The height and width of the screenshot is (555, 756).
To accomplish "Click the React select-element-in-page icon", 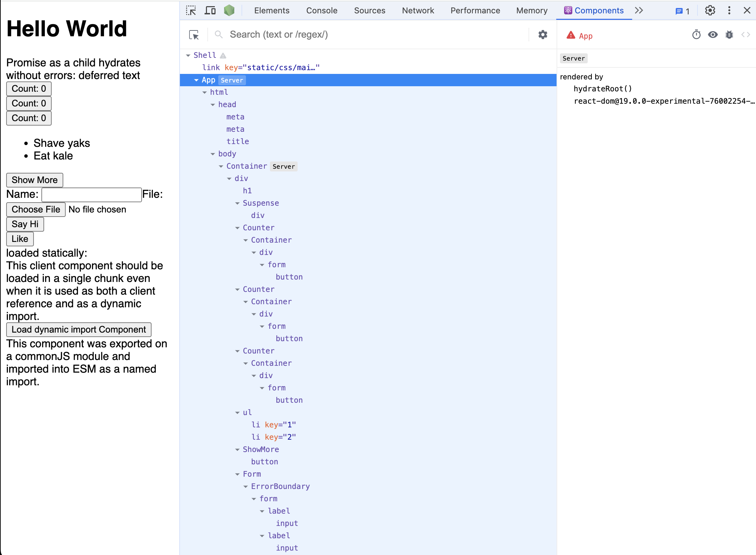I will point(194,35).
